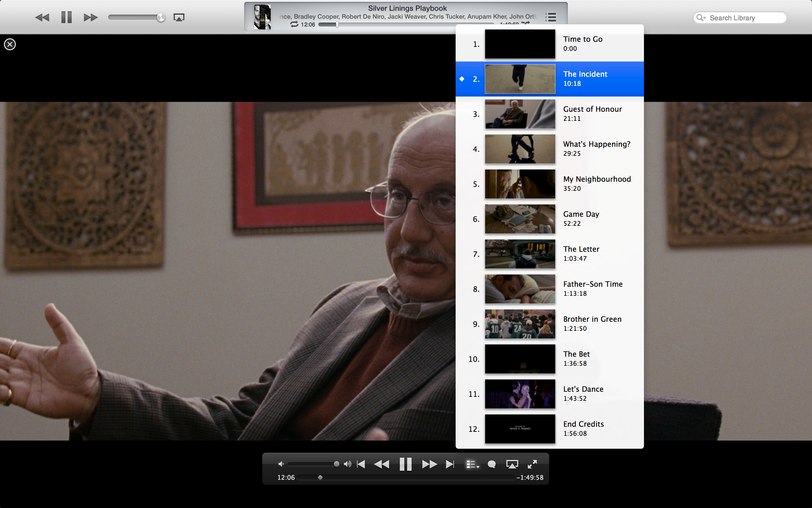Adjust the top toolbar volume slider

click(x=137, y=17)
